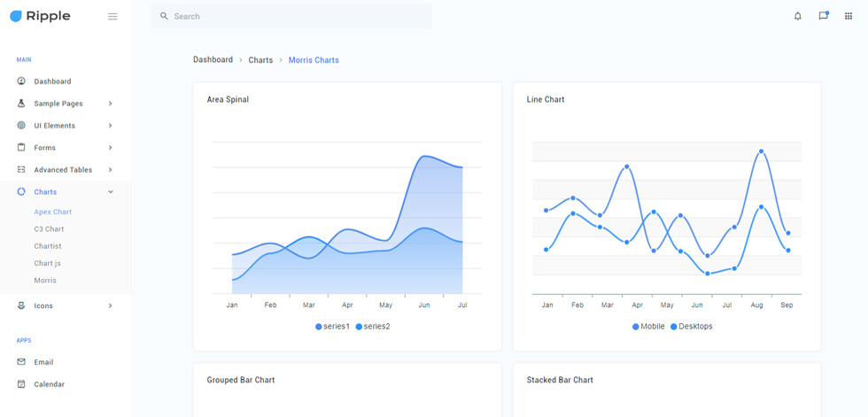Open Chart js submenu item
The image size is (868, 417).
tap(47, 263)
